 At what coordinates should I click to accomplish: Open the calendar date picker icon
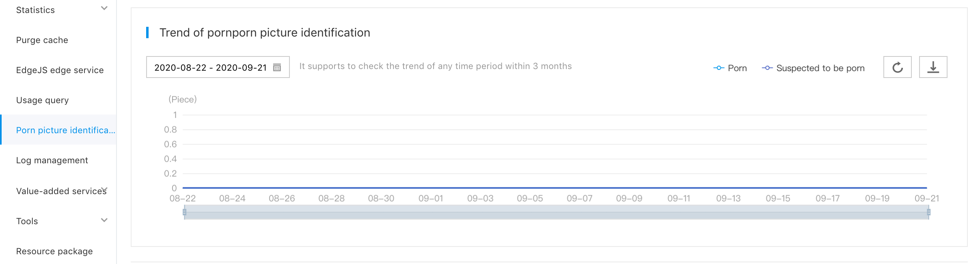pos(277,67)
